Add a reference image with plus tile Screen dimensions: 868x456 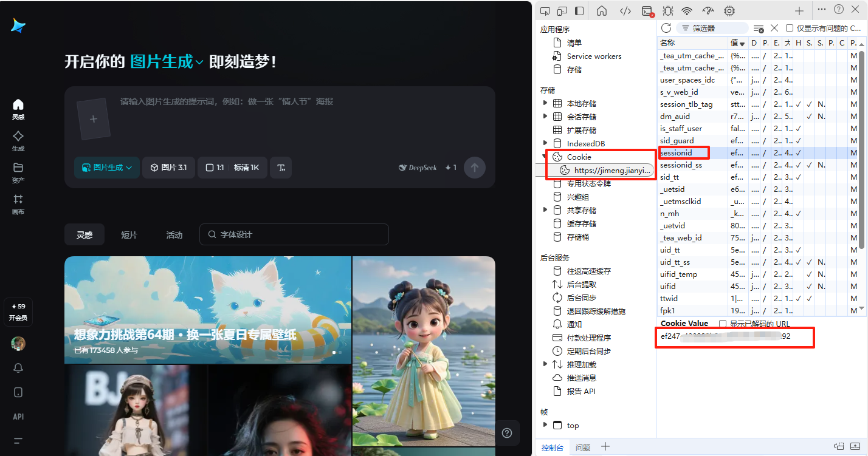[94, 119]
